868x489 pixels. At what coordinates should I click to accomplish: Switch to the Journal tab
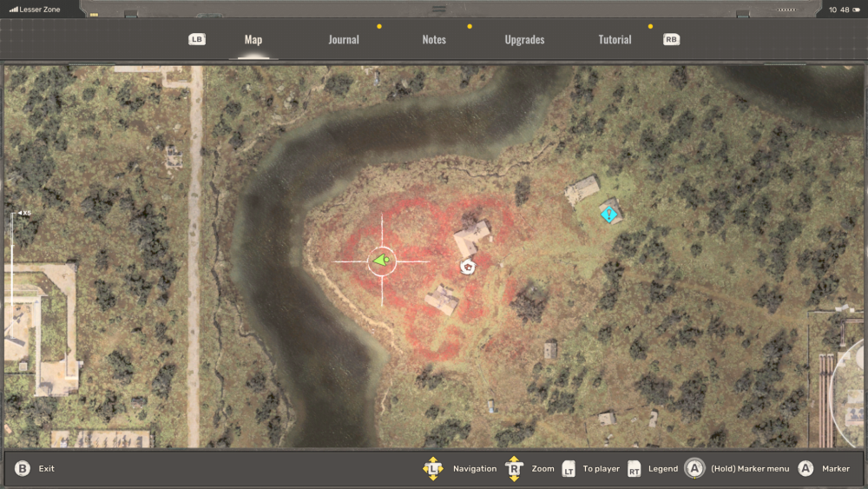tap(344, 40)
